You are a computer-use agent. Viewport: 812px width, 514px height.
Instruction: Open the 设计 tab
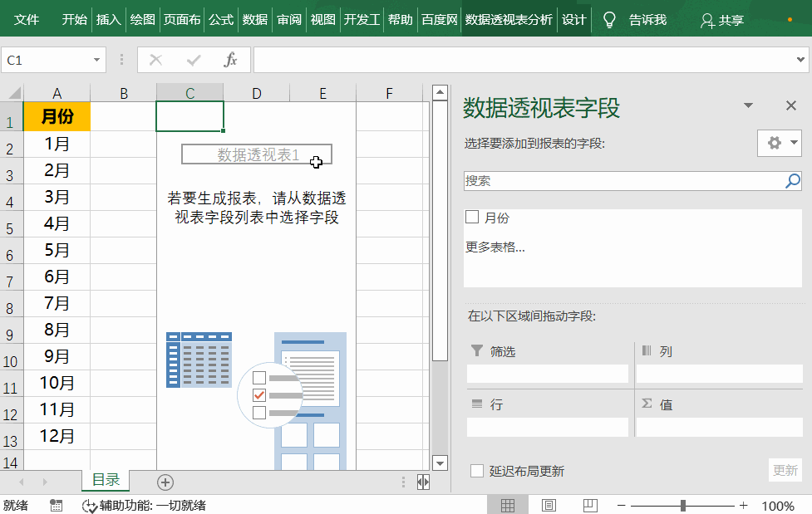point(573,20)
